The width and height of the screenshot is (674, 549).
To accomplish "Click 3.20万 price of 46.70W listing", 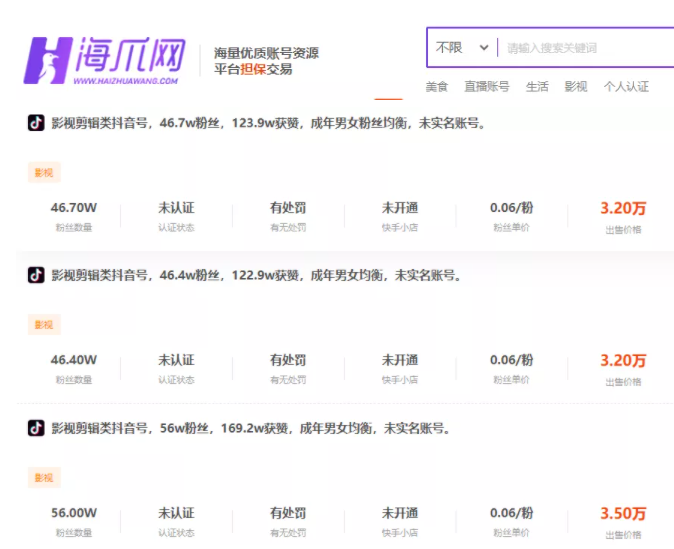I will click(x=623, y=209).
